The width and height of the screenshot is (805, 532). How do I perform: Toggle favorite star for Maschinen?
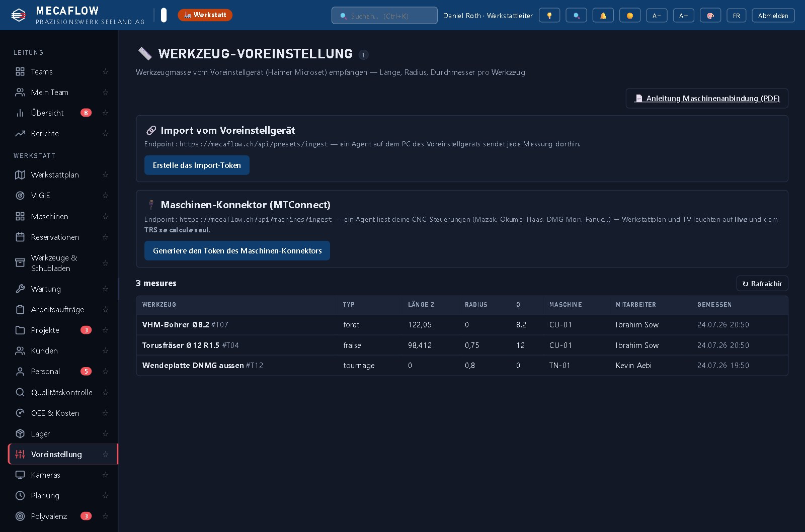pyautogui.click(x=105, y=217)
